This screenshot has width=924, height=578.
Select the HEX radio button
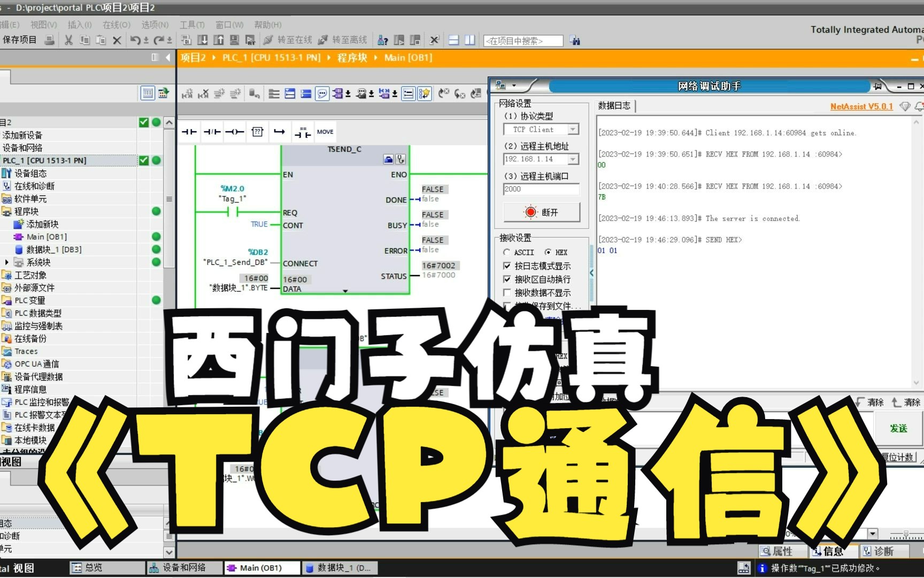[549, 252]
